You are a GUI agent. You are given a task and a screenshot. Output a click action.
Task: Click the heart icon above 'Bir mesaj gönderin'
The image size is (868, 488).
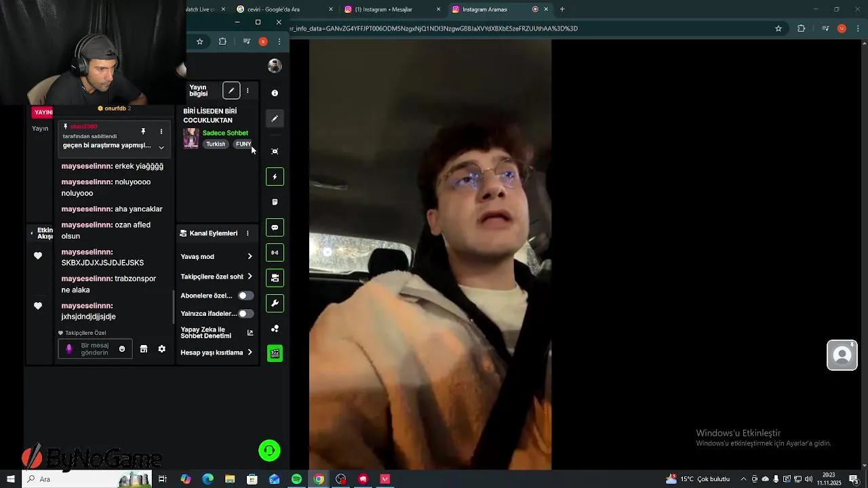pos(60,333)
